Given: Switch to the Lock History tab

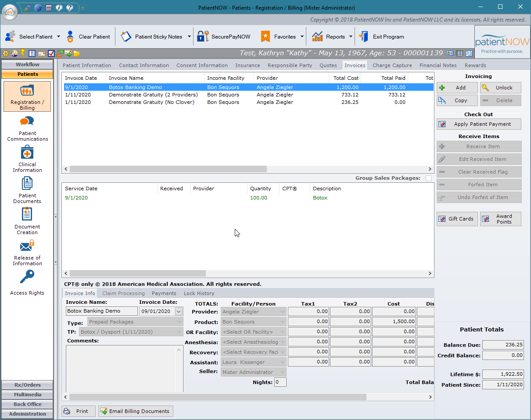Looking at the screenshot, I should pos(199,293).
